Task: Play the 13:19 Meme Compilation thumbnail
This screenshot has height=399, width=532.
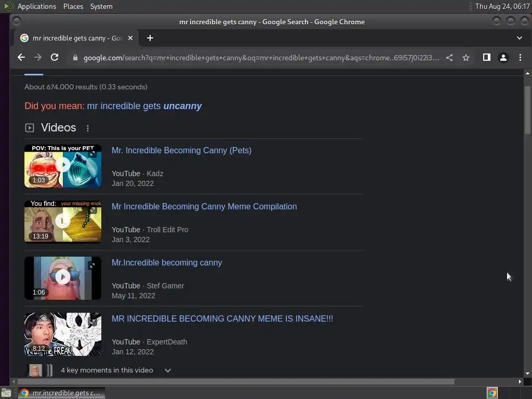Action: tap(63, 222)
